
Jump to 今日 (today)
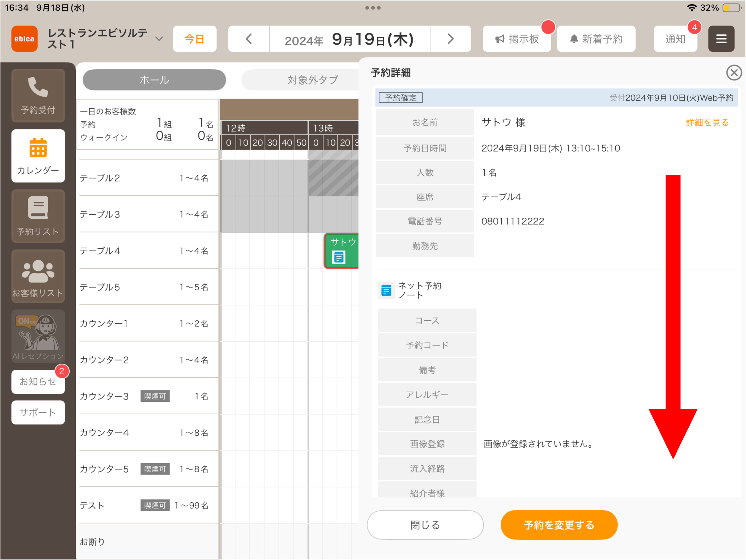tap(195, 39)
